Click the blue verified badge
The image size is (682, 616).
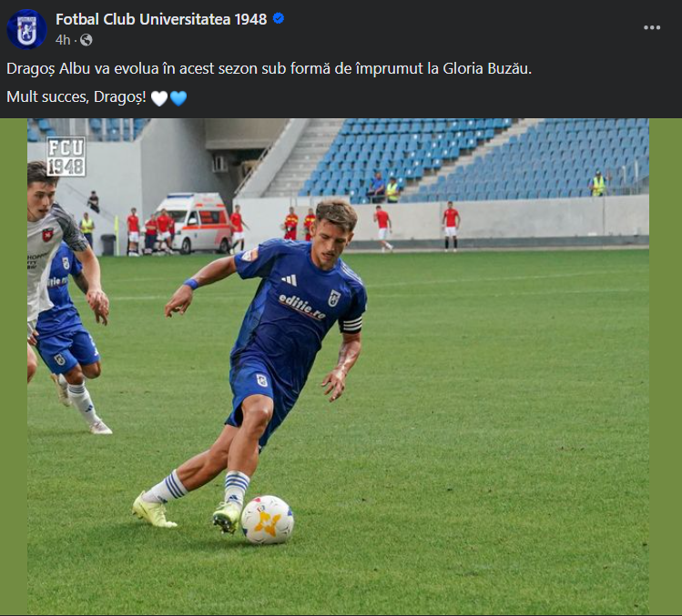279,19
